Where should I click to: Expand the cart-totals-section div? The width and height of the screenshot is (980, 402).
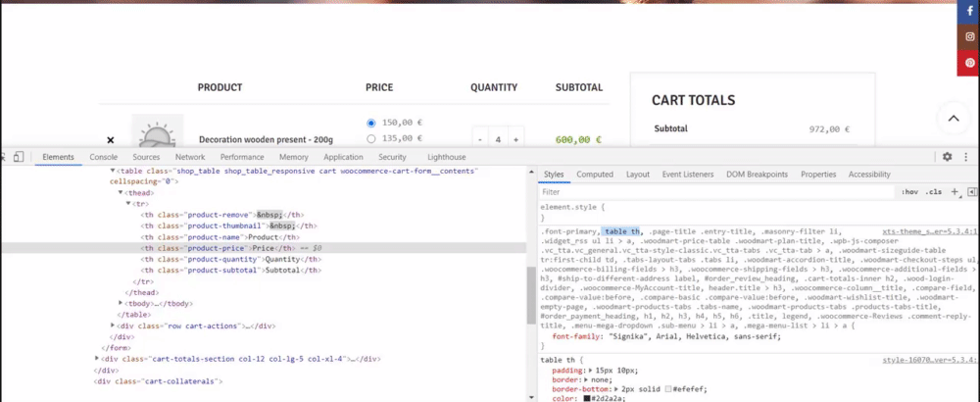[x=97, y=359]
